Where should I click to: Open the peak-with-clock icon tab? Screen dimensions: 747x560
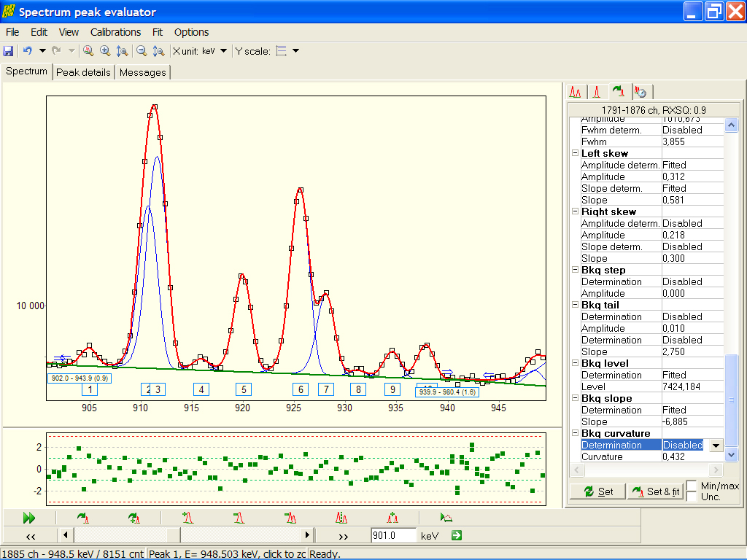640,92
